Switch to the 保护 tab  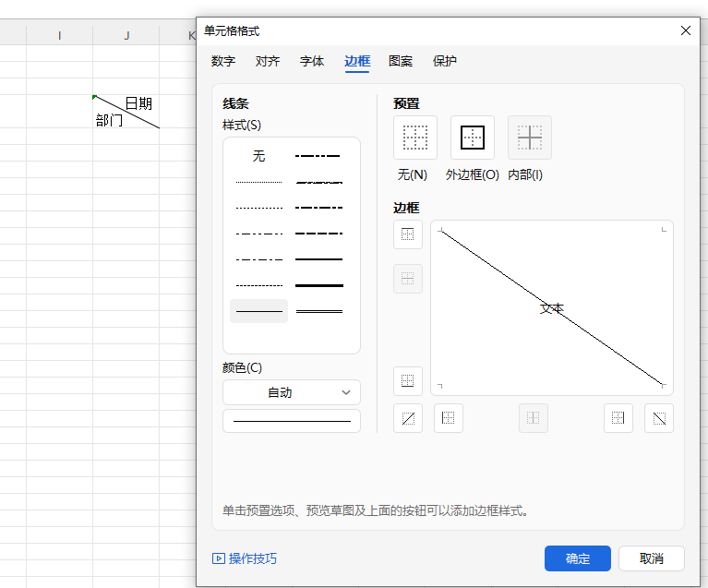click(x=444, y=61)
